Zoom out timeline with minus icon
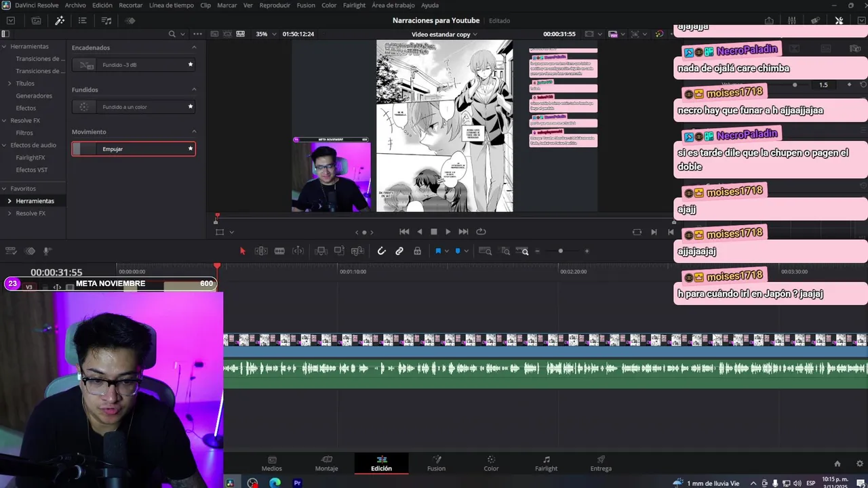This screenshot has width=868, height=488. pyautogui.click(x=537, y=251)
